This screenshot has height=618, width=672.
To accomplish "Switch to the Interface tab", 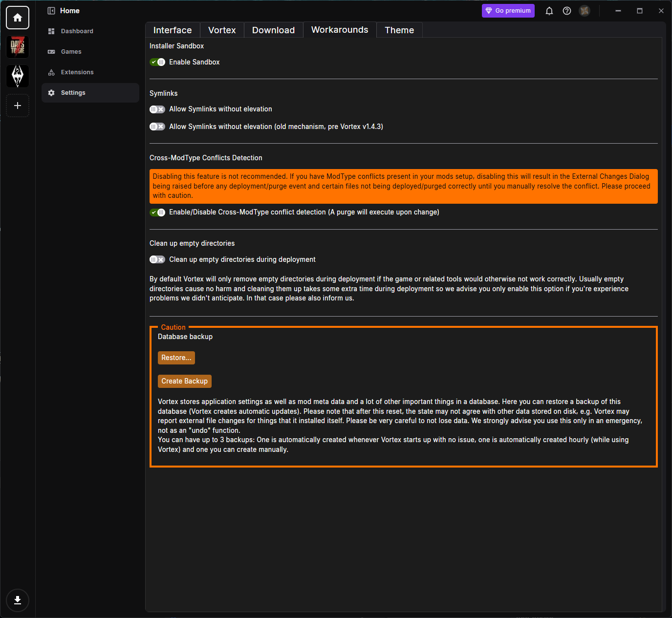I will (x=173, y=30).
